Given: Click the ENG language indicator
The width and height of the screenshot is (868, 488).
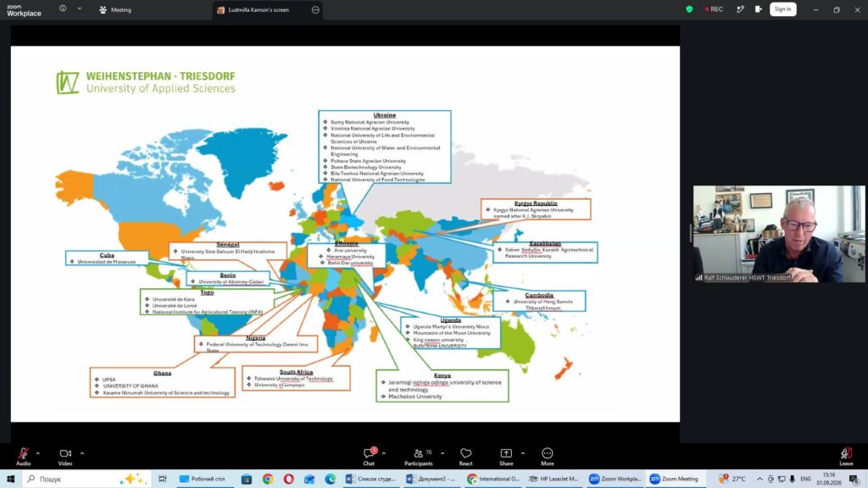Looking at the screenshot, I should (x=805, y=480).
